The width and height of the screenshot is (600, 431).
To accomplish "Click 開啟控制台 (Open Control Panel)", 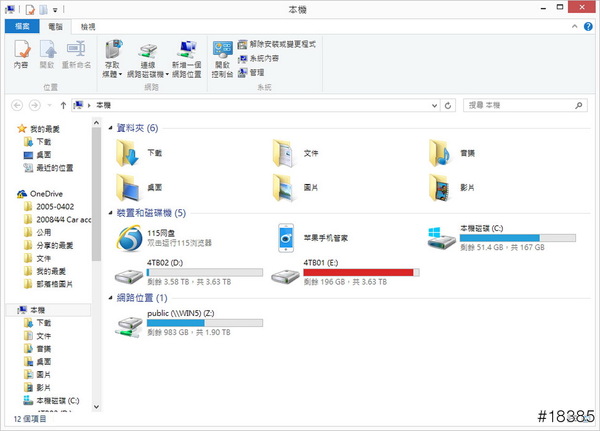I will pos(222,59).
